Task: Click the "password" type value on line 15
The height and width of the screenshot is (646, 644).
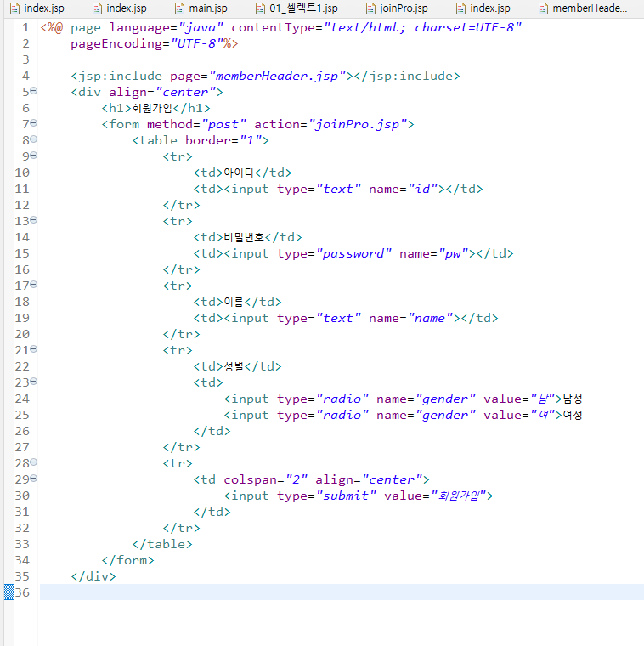Action: click(x=353, y=253)
